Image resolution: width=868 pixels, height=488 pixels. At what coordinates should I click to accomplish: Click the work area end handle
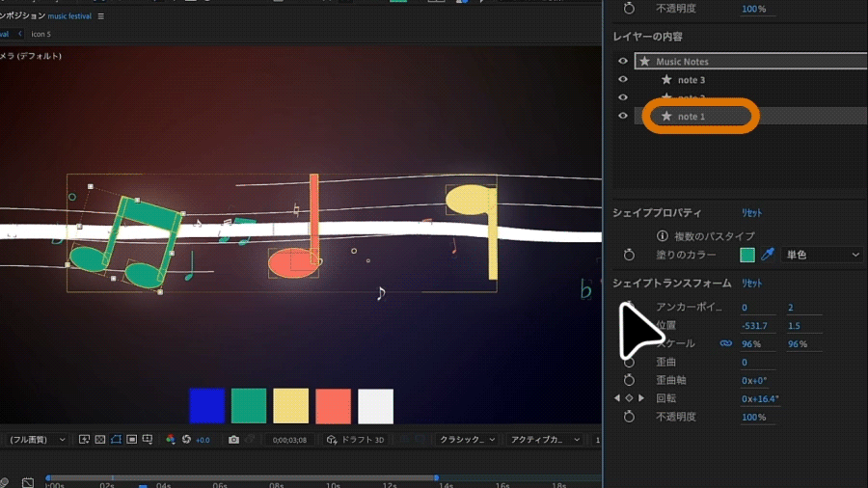click(x=436, y=477)
